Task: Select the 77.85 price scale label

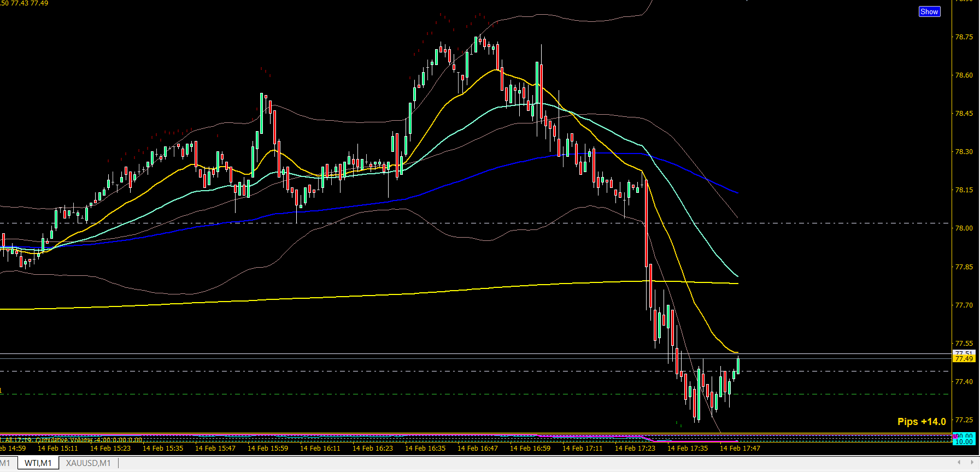Action: pyautogui.click(x=964, y=267)
